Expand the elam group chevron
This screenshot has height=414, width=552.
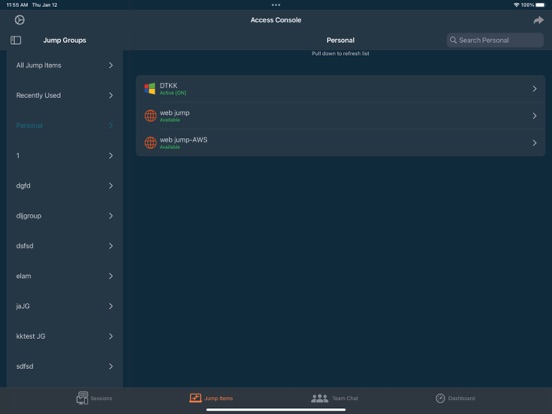[x=111, y=276]
